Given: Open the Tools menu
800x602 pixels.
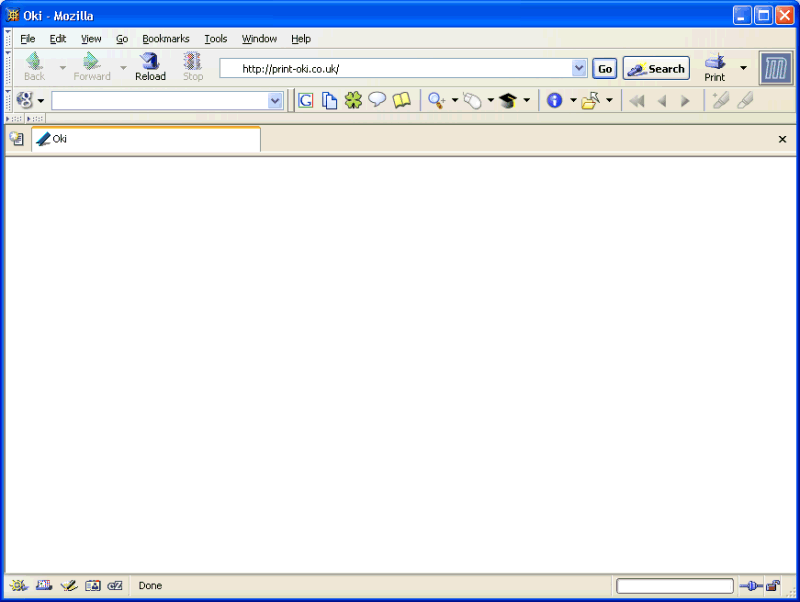Looking at the screenshot, I should coord(215,39).
